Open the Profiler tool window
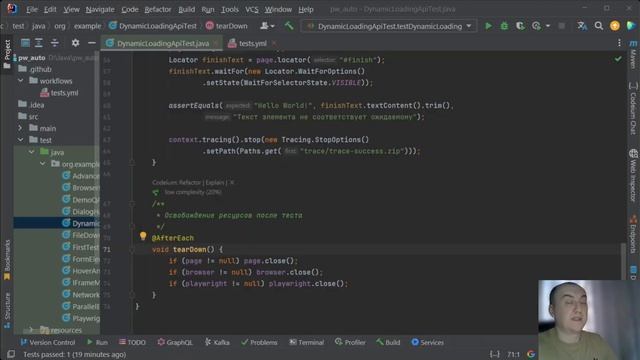Screen dimensions: 640x360 pyautogui.click(x=350, y=342)
